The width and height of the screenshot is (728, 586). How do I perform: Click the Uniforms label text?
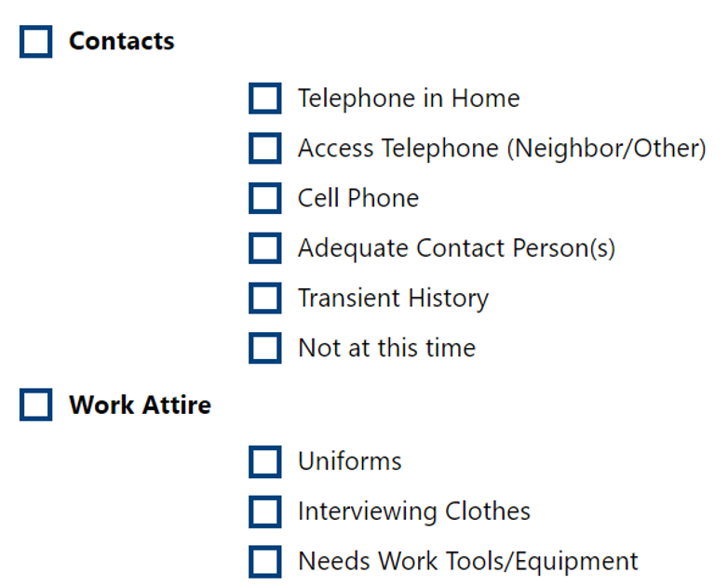coord(350,461)
